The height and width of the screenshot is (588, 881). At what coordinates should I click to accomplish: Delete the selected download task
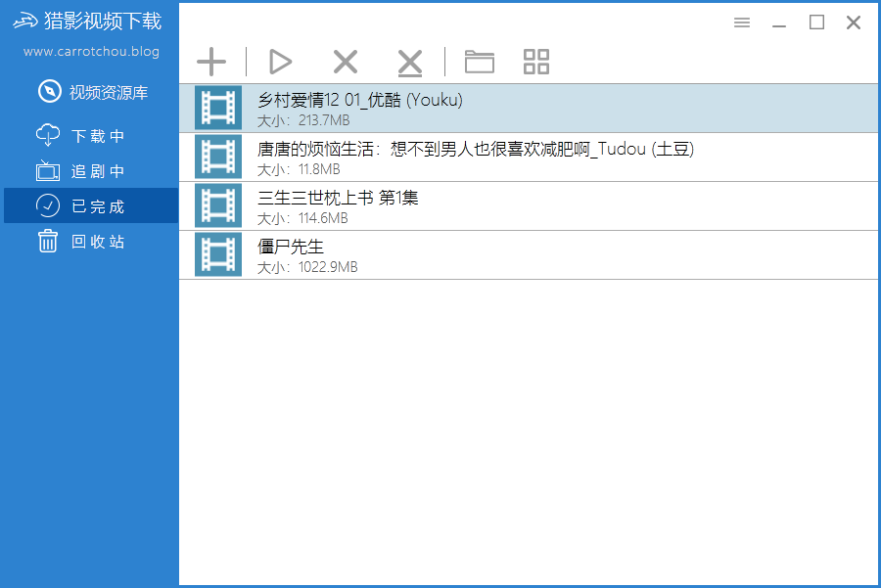(345, 62)
